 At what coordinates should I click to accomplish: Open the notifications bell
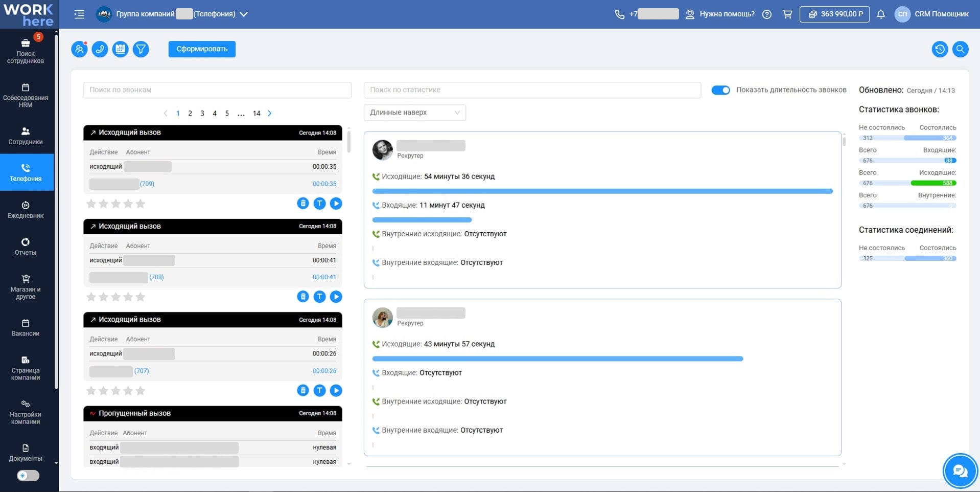click(x=880, y=14)
